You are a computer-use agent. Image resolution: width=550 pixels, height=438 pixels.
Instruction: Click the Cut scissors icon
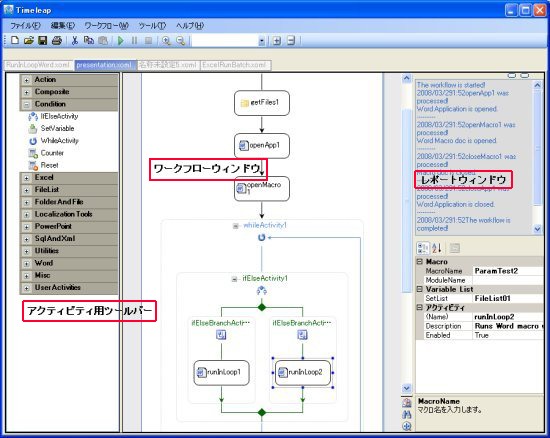75,40
